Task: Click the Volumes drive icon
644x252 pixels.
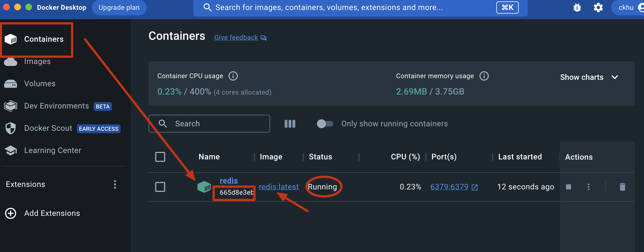Action: point(11,84)
